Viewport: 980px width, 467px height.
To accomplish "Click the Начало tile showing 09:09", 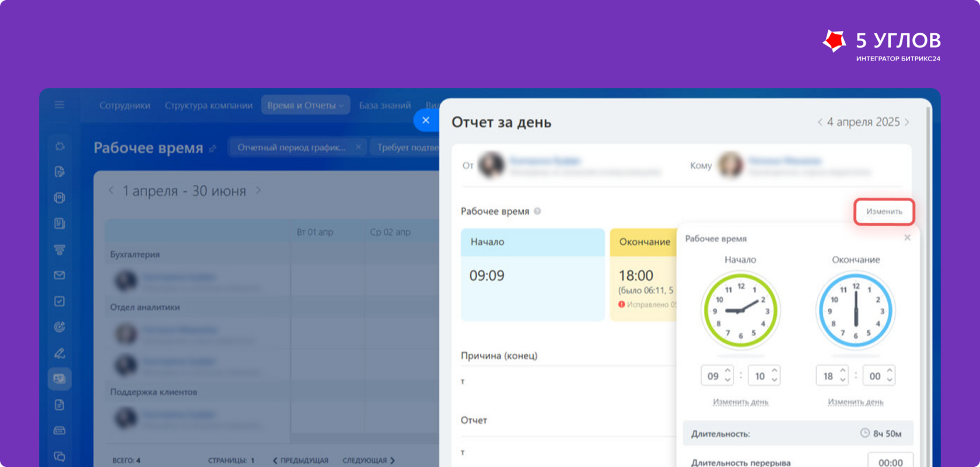I will coord(533,275).
